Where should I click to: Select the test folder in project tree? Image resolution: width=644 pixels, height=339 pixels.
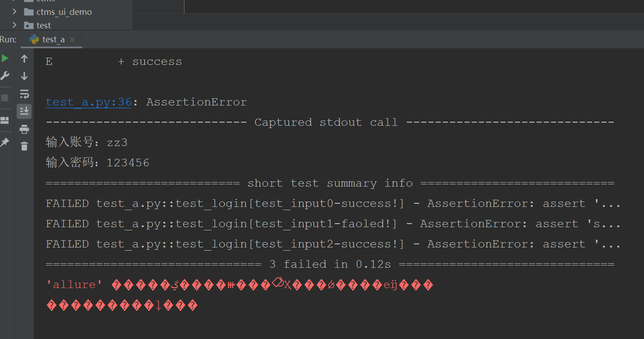point(44,26)
